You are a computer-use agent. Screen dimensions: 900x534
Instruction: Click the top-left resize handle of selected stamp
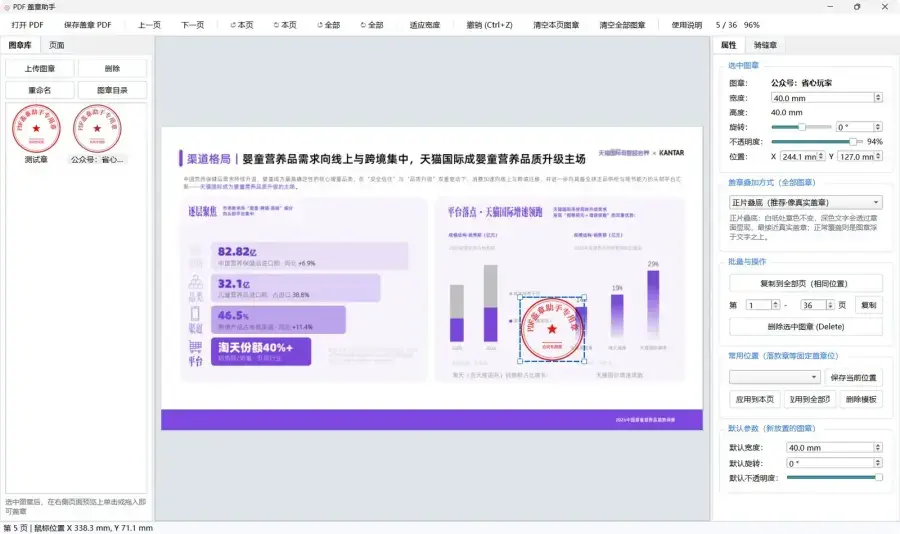pos(521,297)
